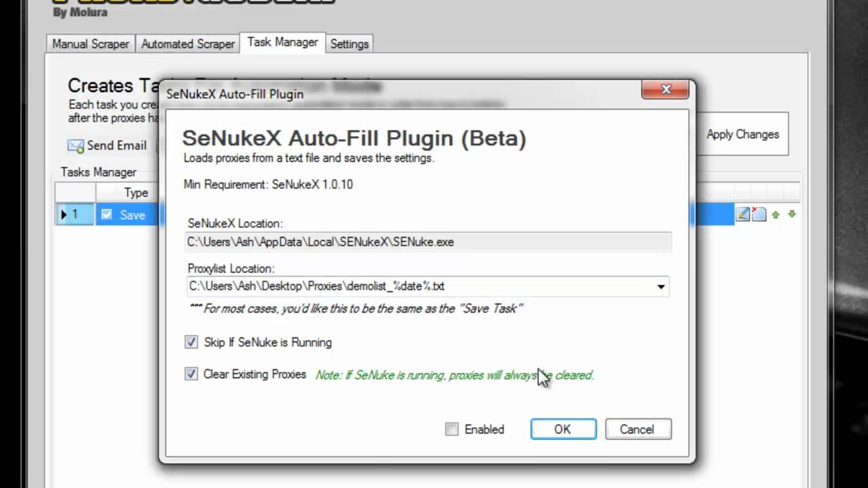
Task: Check the Enabled checkbox
Action: (x=452, y=429)
